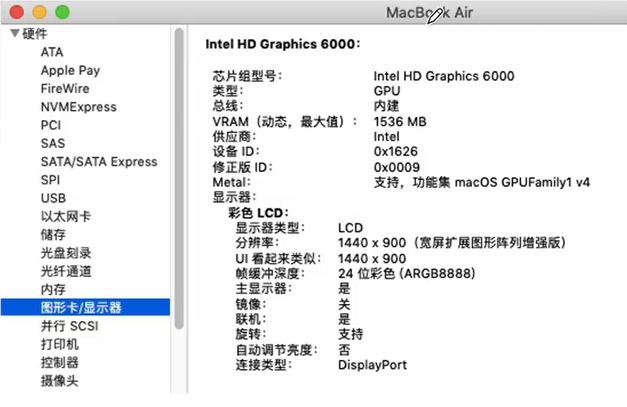Select FireWire in sidebar

65,89
